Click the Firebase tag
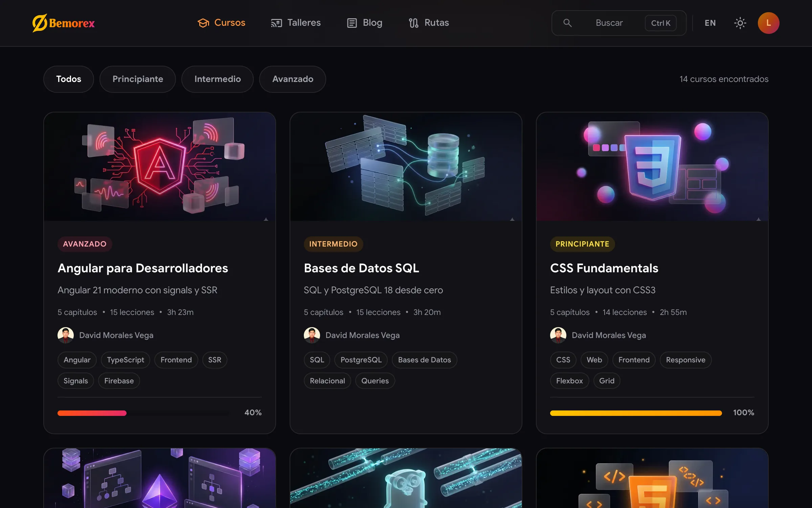This screenshot has width=812, height=508. [119, 381]
